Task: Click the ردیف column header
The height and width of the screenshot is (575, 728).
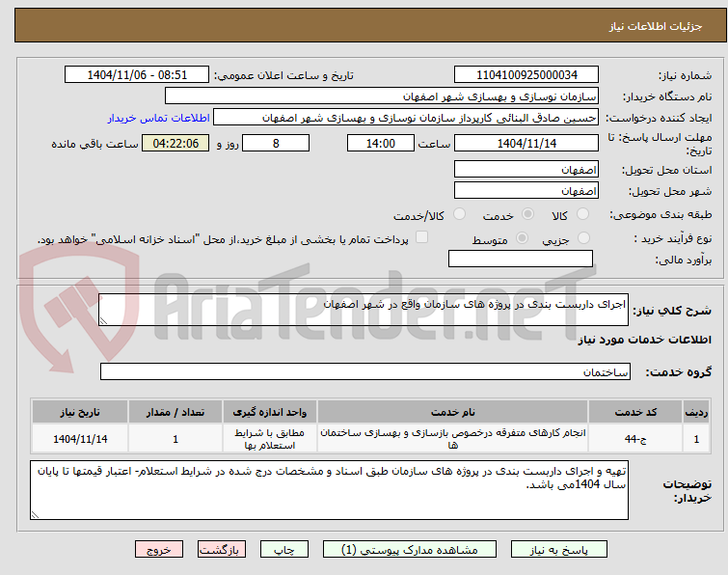Action: coord(696,413)
